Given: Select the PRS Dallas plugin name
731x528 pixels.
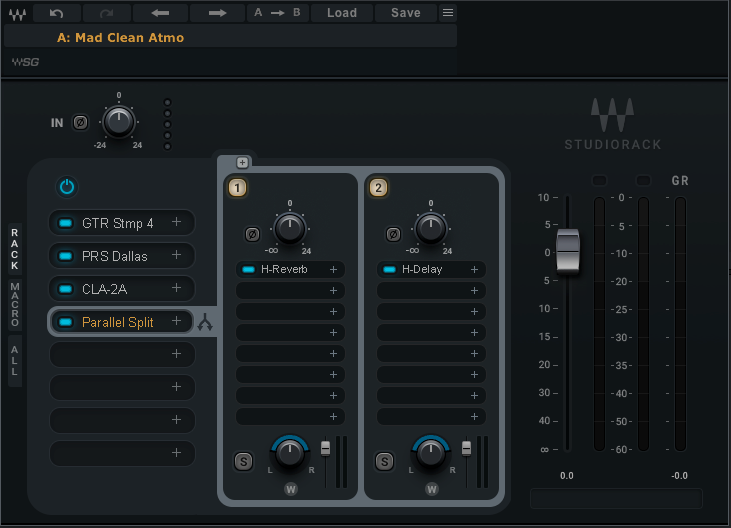Looking at the screenshot, I should 115,256.
